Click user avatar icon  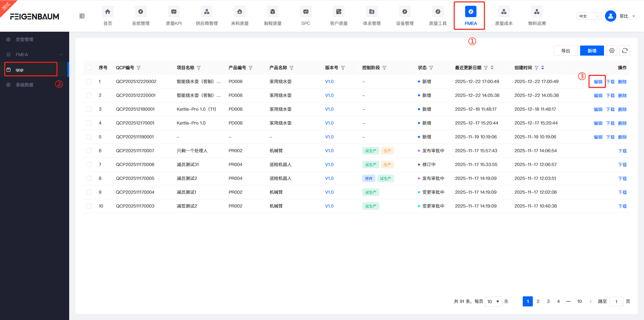[610, 16]
